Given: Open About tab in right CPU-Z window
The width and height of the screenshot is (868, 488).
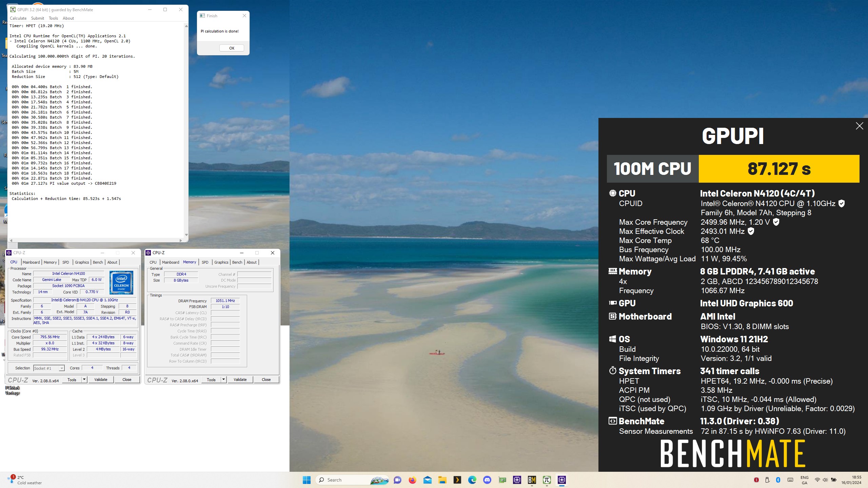Looking at the screenshot, I should pos(252,262).
